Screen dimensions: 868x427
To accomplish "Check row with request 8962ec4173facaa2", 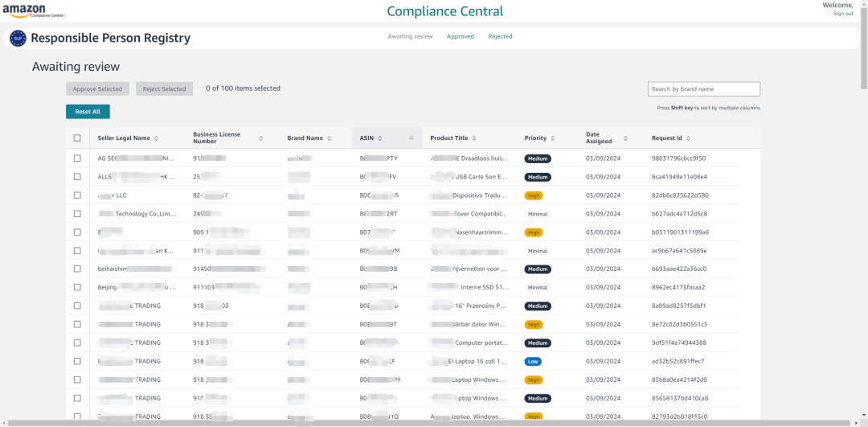I will coord(77,287).
